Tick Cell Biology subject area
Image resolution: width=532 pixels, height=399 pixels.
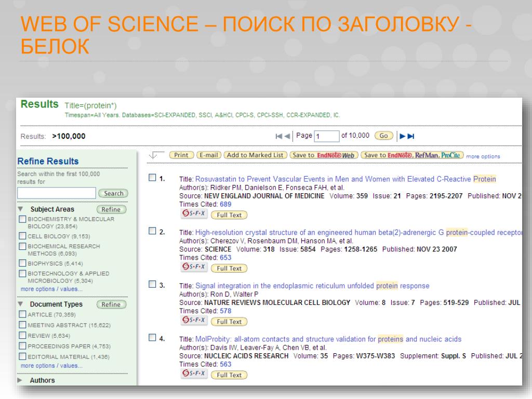(x=22, y=236)
